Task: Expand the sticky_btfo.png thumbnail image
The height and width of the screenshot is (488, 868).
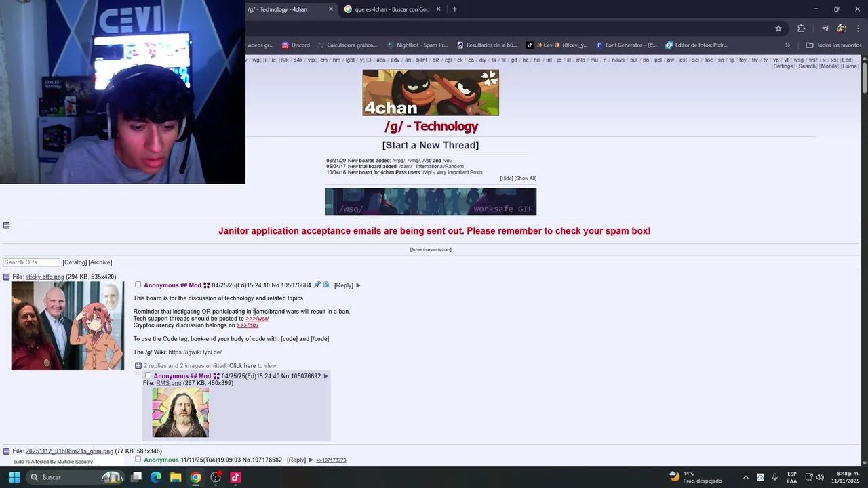Action: tap(68, 326)
